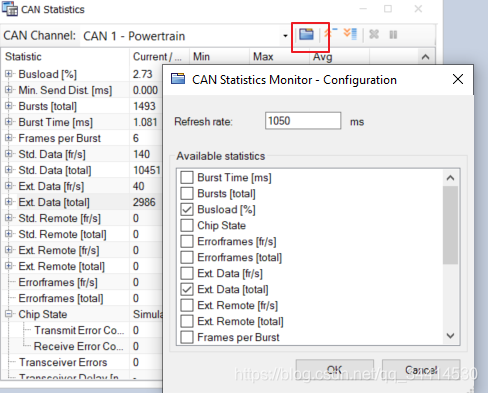Minimize the CAN Statistics window

363,9
